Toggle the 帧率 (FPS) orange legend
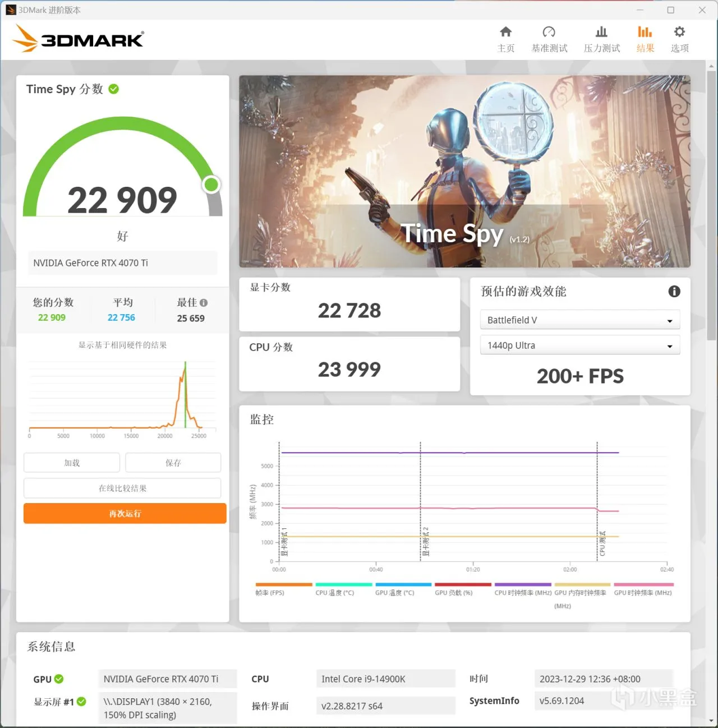 coord(283,589)
